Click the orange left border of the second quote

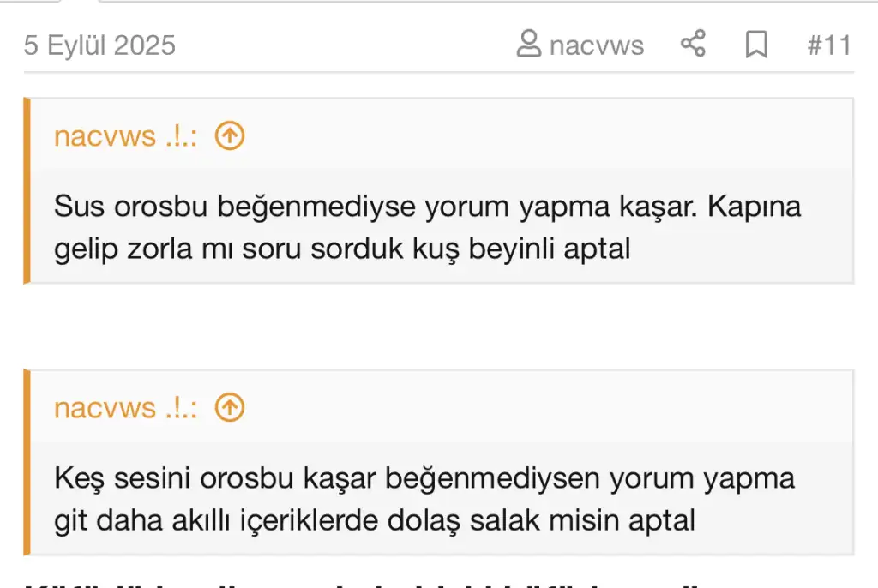tap(27, 462)
